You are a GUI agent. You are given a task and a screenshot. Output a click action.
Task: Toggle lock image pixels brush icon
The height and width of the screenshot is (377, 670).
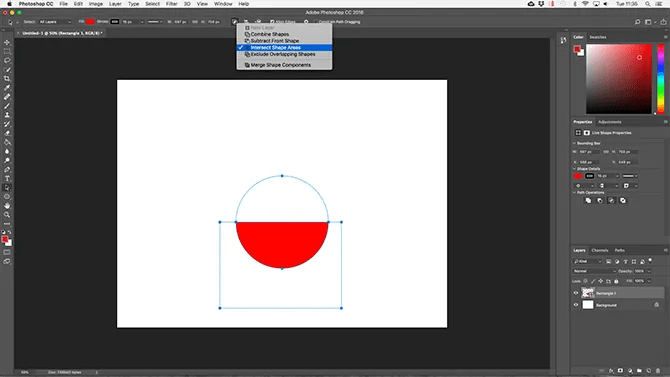pyautogui.click(x=593, y=281)
